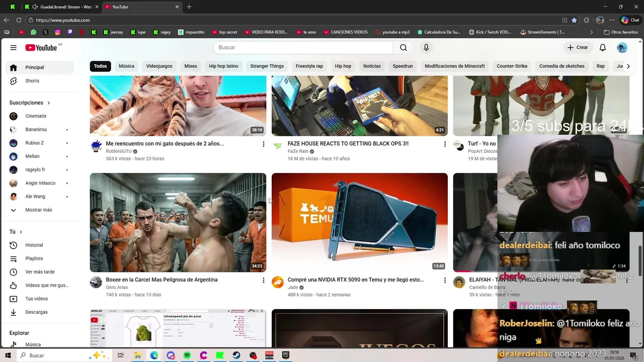Open top secret bookmark
The width and height of the screenshot is (644, 362).
[x=224, y=32]
